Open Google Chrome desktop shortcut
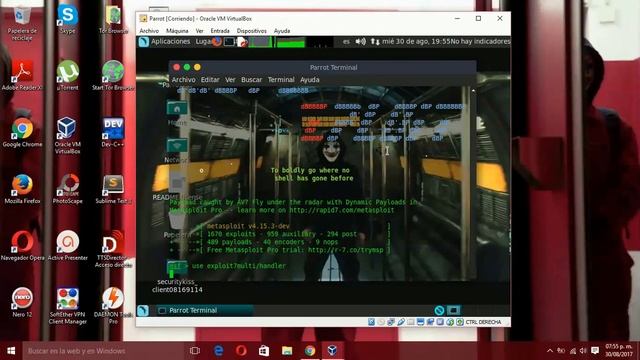The height and width of the screenshot is (360, 640). tap(22, 133)
